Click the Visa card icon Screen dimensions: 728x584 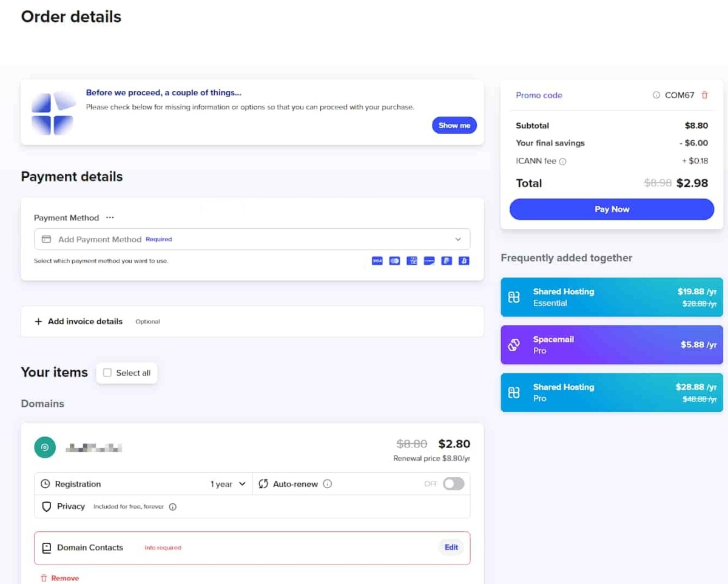(x=377, y=261)
